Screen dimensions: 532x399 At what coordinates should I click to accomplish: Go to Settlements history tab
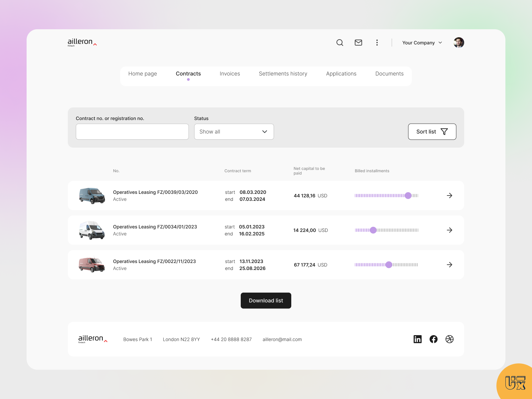coord(283,73)
